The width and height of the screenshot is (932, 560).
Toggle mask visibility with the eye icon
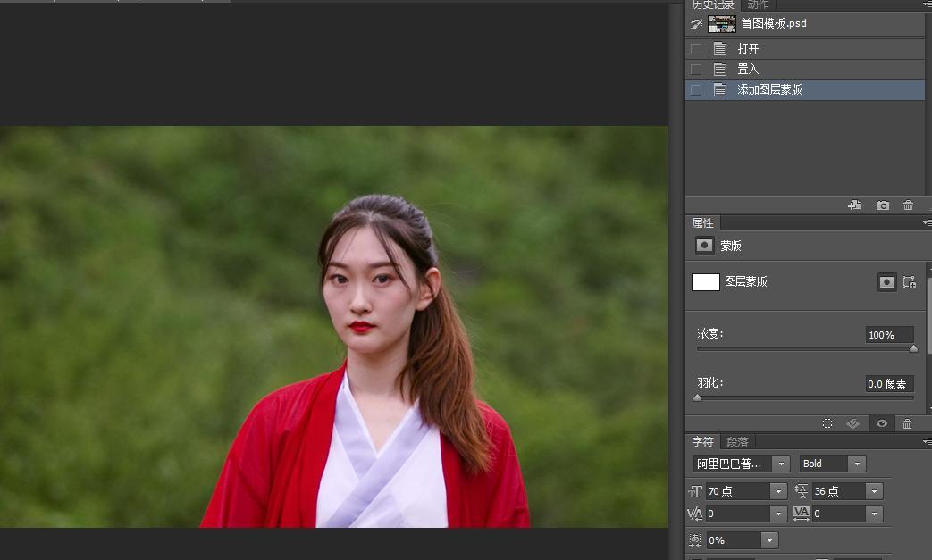click(881, 423)
